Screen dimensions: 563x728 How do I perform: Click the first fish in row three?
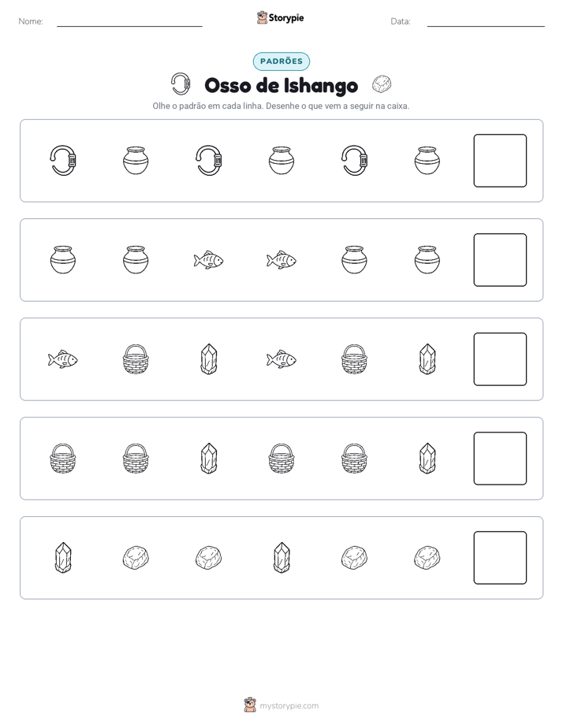coord(63,359)
